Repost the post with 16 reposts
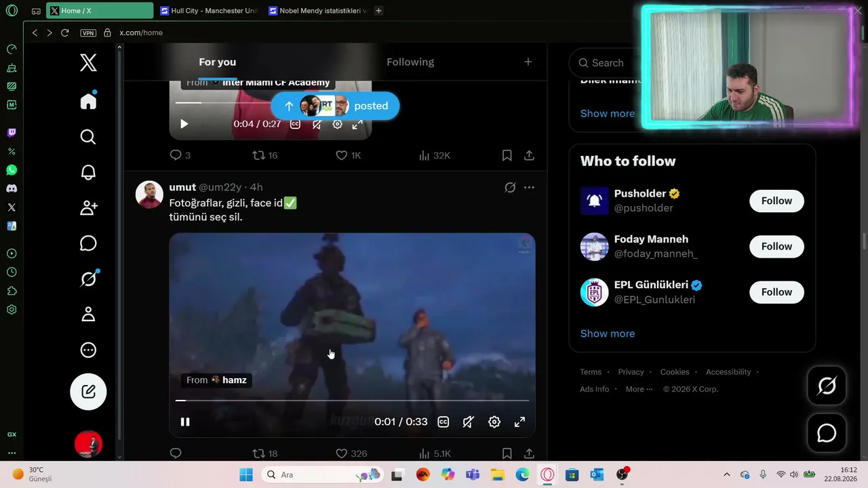 pos(265,155)
